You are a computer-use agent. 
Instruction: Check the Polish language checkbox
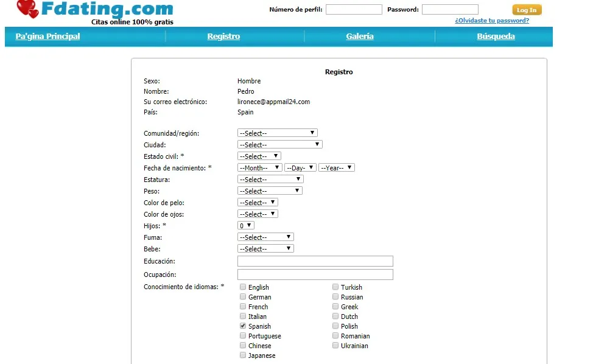point(335,326)
